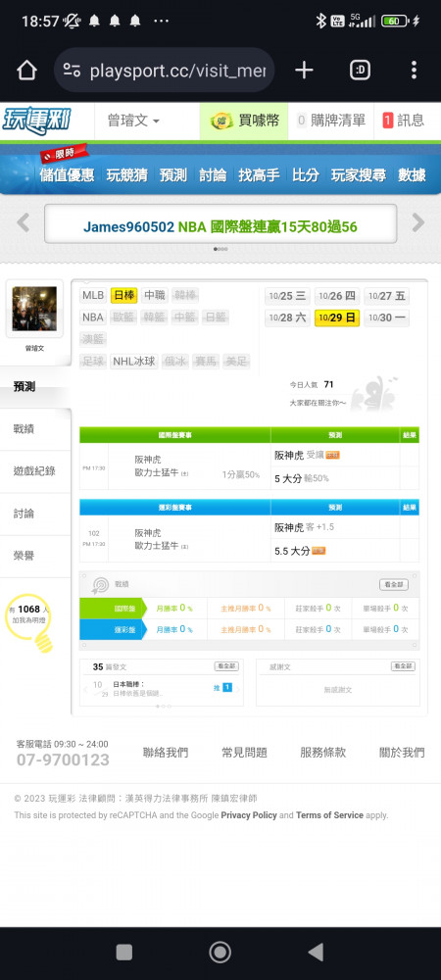
Task: Choose the 10/30 一 date
Action: 387,318
